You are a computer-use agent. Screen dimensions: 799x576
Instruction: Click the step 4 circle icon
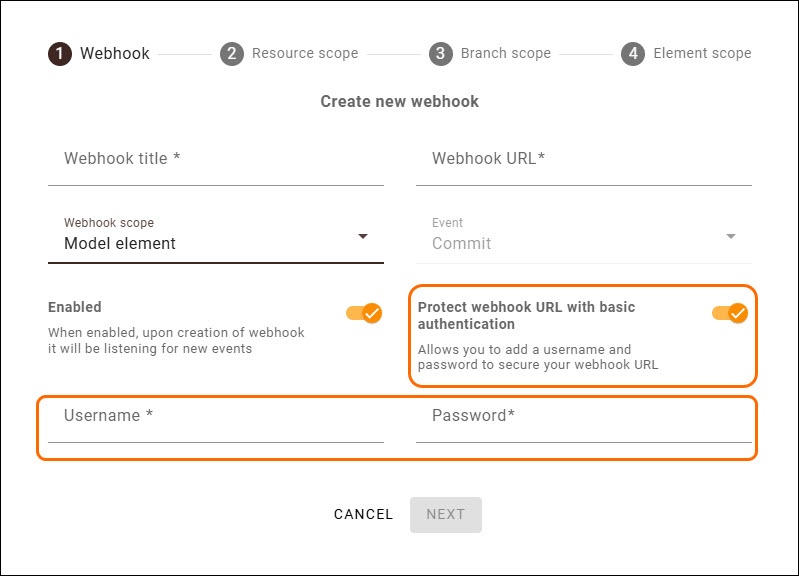tap(632, 53)
